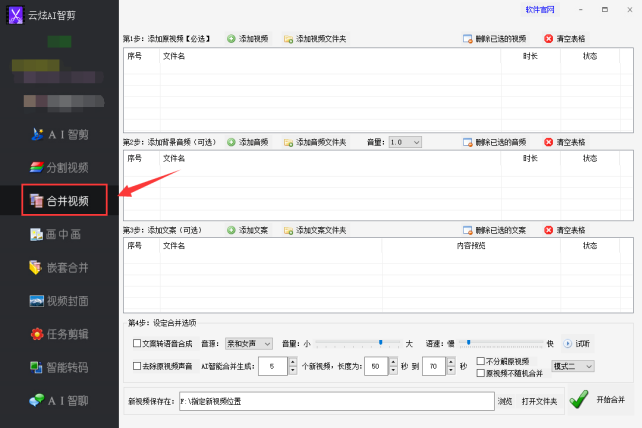Click the green 添加文案 plus icon
The image size is (642, 428).
pyautogui.click(x=231, y=230)
